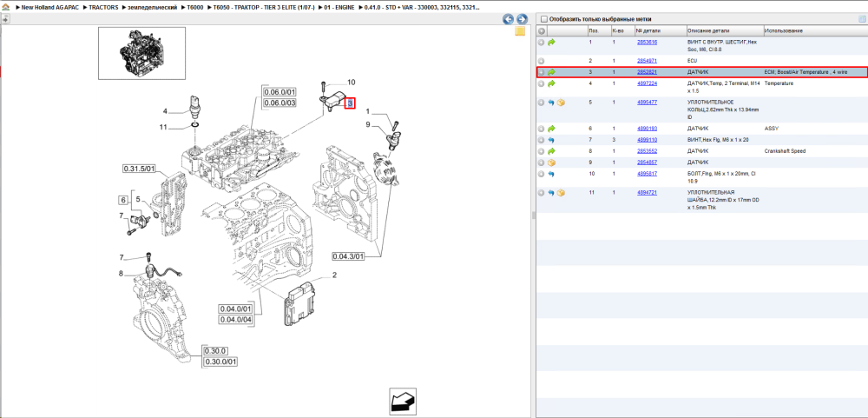Viewport: 868px width, 418px height.
Task: Click blue arrow for part 4894721
Action: click(x=551, y=192)
